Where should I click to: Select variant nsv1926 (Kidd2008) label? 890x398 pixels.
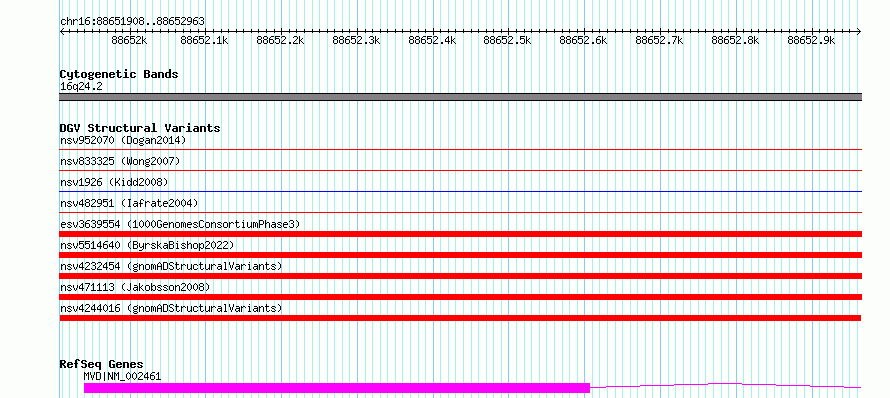114,182
